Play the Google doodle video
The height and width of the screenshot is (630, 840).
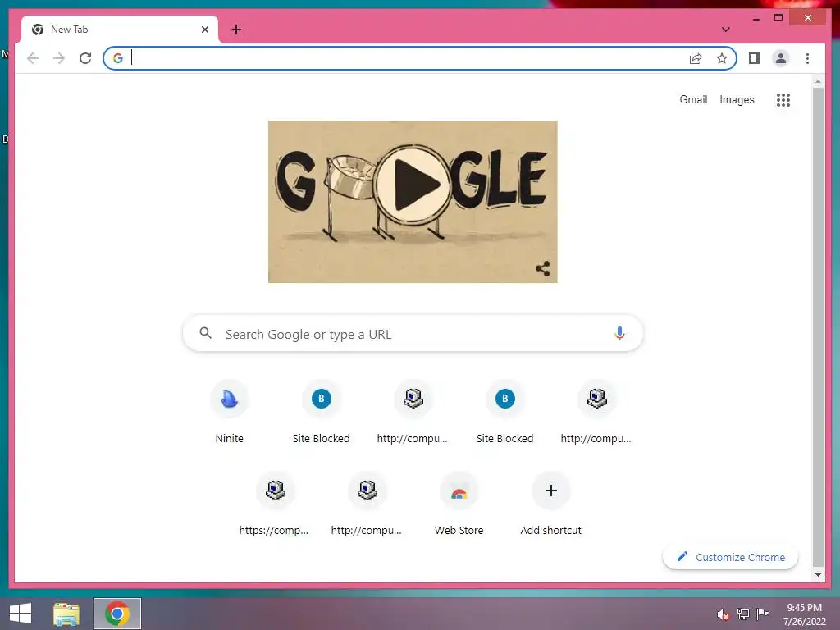point(413,185)
